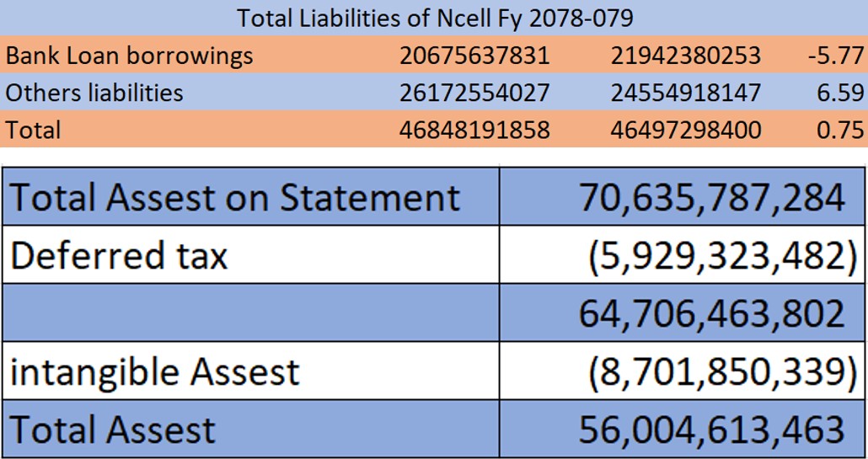Click the 'Total Assest on Statement' cell
The width and height of the screenshot is (868, 459).
tap(235, 197)
